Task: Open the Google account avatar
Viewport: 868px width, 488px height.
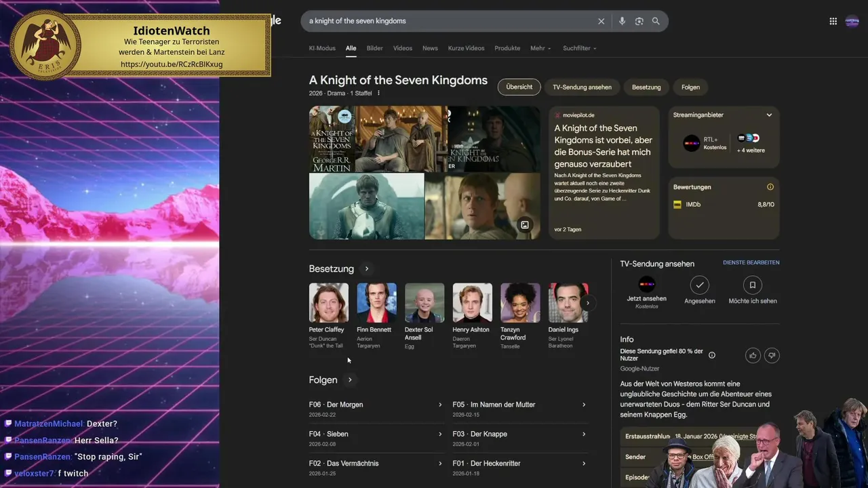Action: (852, 21)
